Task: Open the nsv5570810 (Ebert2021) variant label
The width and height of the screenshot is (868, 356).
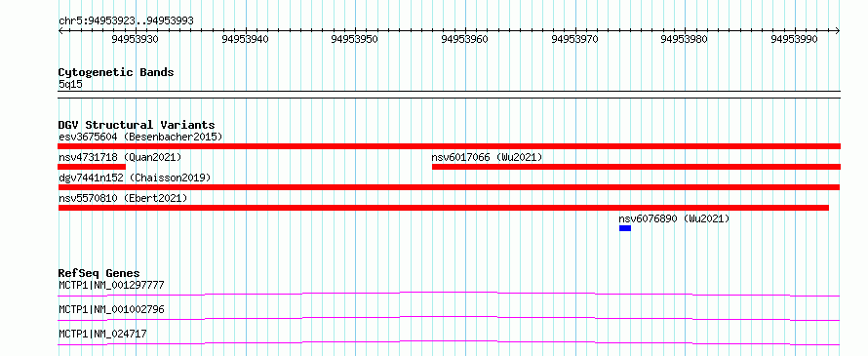Action: 123,198
